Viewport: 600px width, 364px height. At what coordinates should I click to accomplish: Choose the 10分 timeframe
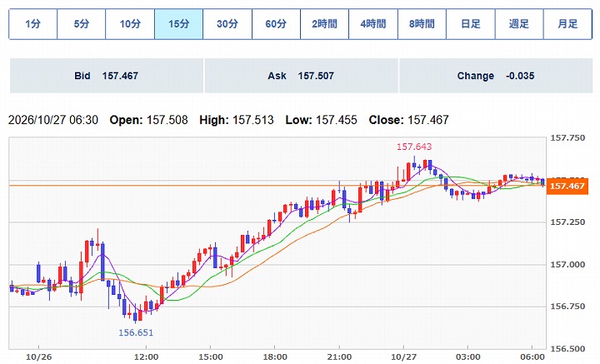(x=130, y=24)
